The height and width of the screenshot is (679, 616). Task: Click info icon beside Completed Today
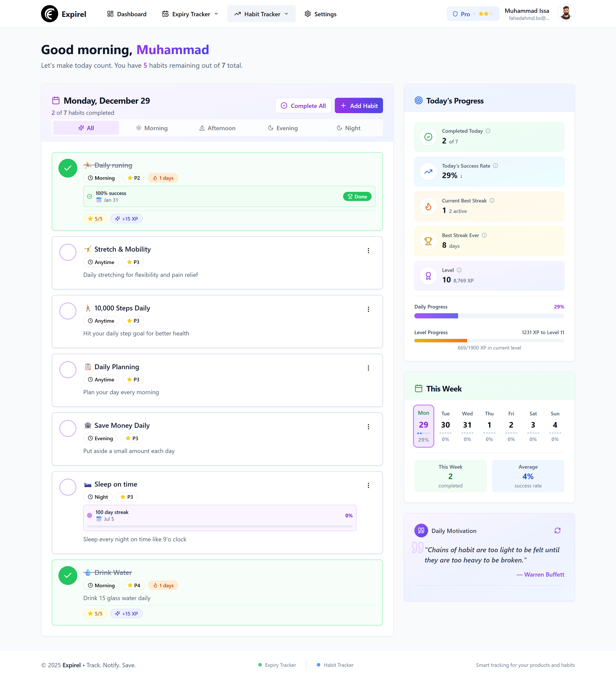click(488, 131)
